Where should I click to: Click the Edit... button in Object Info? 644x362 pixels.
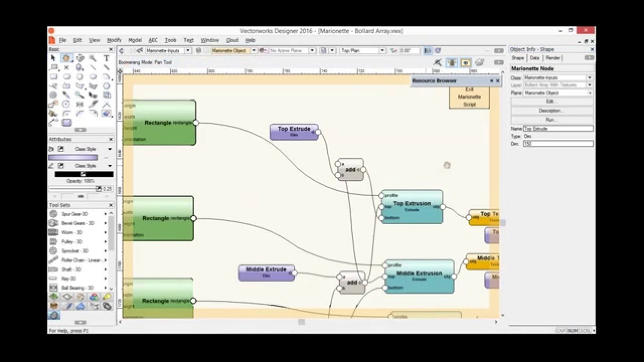[x=552, y=102]
